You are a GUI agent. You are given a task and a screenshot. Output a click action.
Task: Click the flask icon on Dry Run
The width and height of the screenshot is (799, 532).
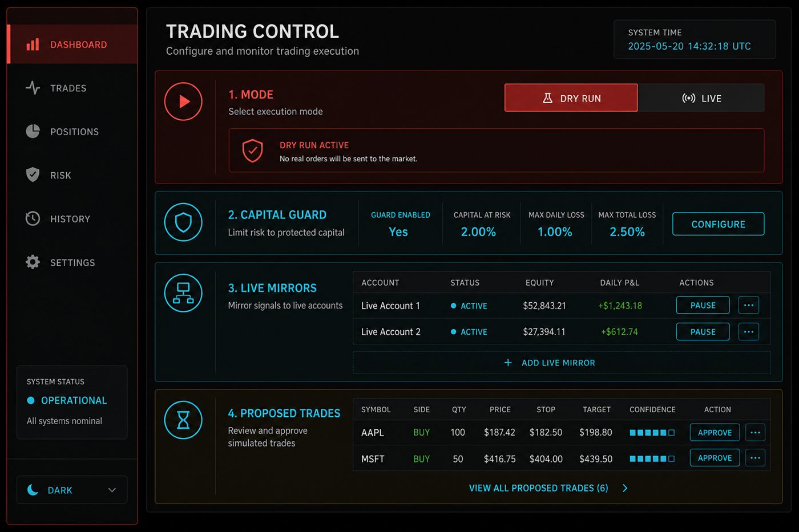point(547,98)
